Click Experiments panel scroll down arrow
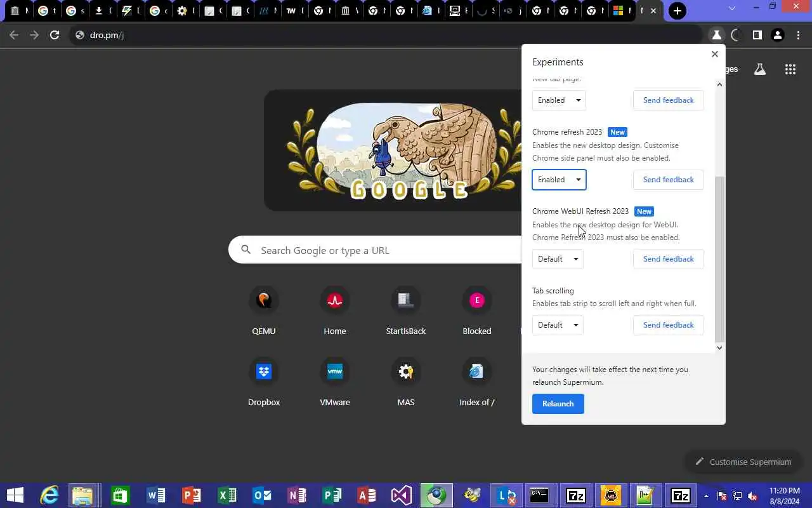Image resolution: width=812 pixels, height=508 pixels. tap(719, 347)
